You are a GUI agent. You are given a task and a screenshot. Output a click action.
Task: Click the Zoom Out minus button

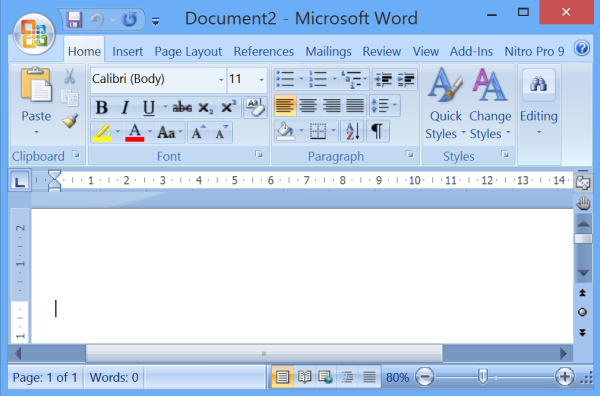coord(424,377)
